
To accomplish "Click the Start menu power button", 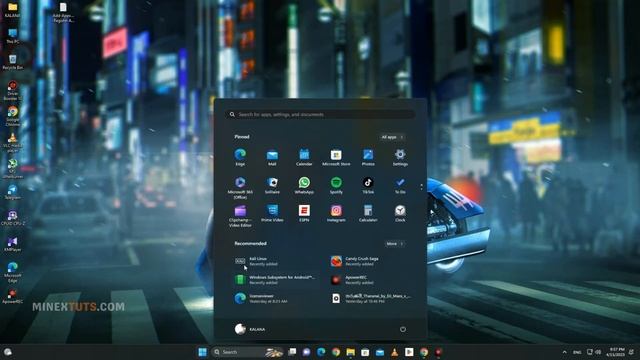I will 403,329.
